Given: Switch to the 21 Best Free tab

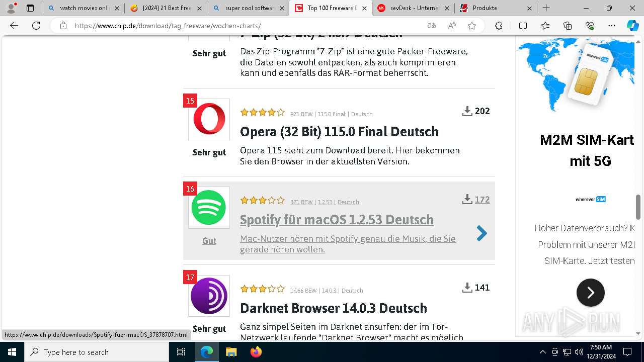Looking at the screenshot, I should pyautogui.click(x=166, y=8).
